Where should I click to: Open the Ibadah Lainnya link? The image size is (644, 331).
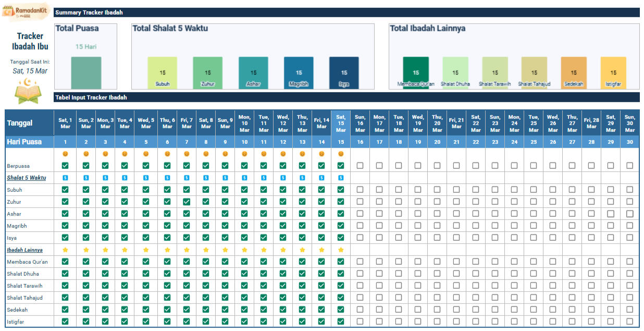(24, 250)
